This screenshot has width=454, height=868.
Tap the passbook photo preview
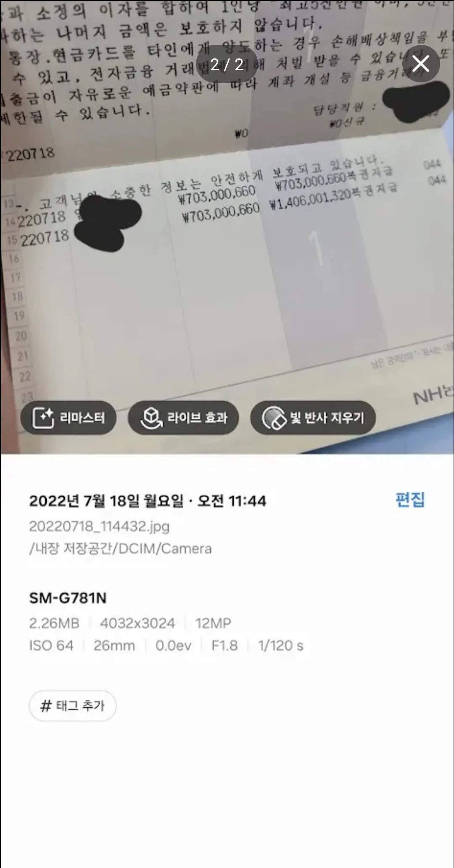pos(227,227)
